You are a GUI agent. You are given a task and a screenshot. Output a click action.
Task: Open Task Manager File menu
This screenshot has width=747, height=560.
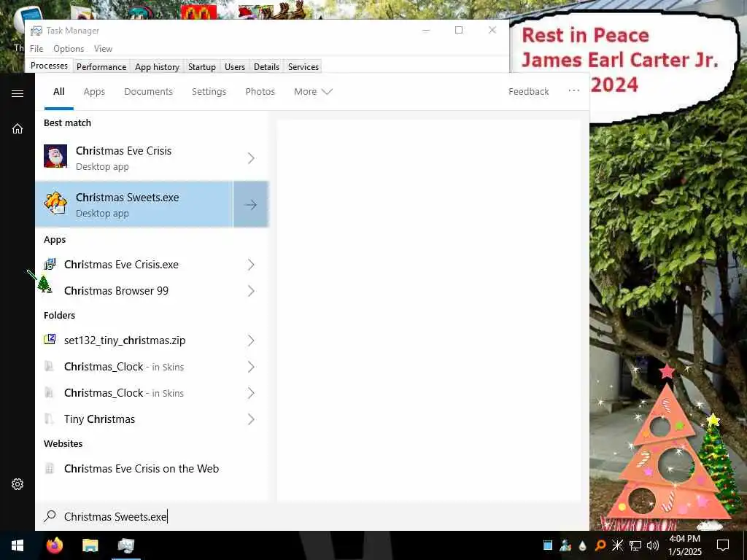pos(36,49)
